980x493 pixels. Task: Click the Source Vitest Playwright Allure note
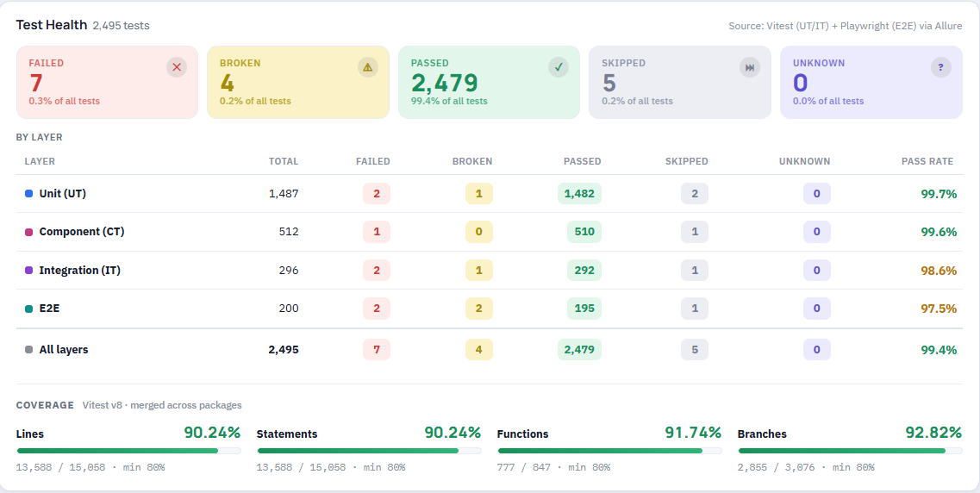[845, 26]
